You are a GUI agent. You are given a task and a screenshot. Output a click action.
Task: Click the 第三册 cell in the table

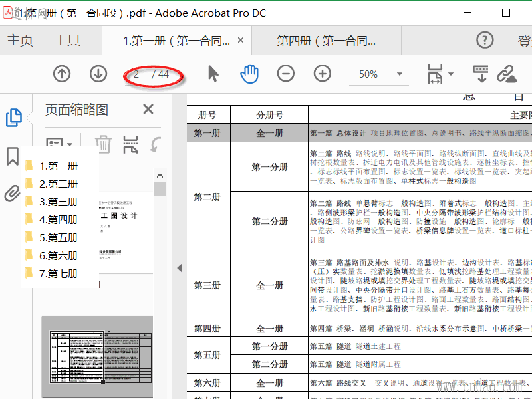click(x=208, y=285)
